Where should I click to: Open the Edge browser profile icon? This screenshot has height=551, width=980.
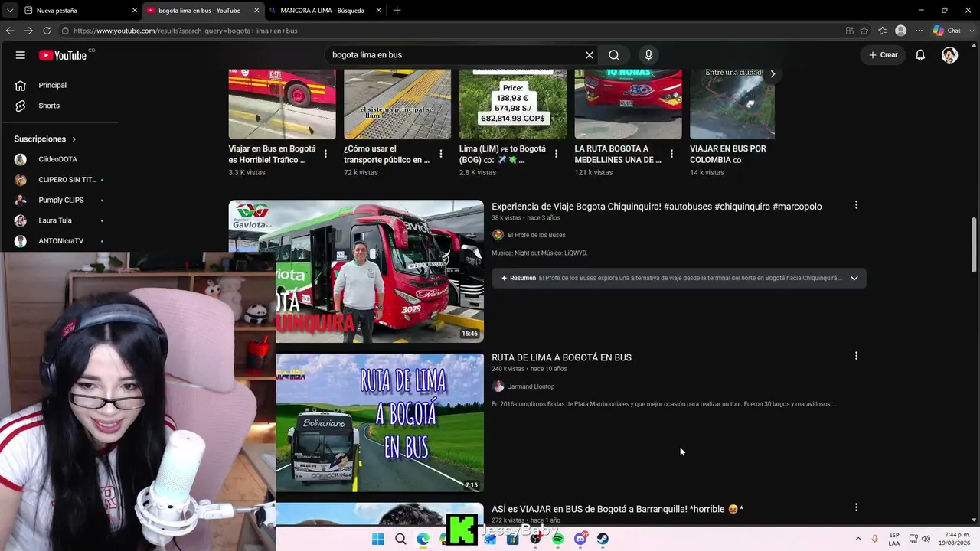(x=901, y=31)
